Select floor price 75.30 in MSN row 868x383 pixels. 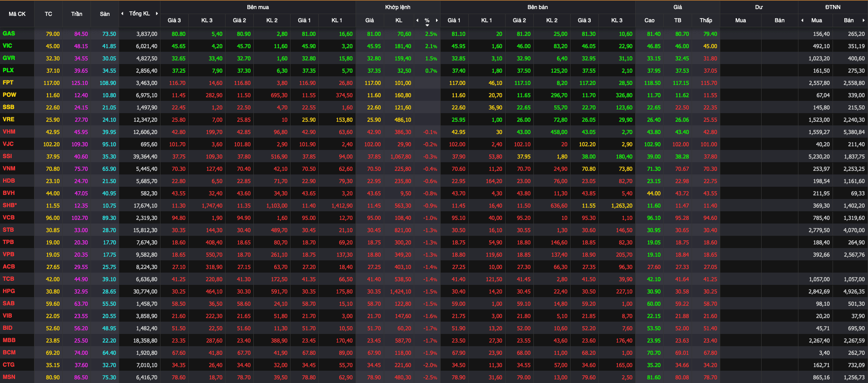point(109,378)
